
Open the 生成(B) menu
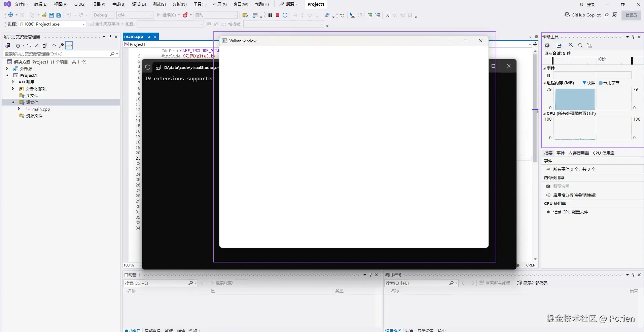tap(118, 4)
